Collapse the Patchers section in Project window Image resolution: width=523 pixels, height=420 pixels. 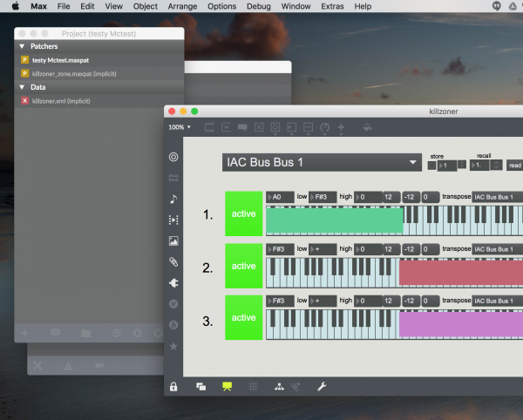[x=22, y=46]
